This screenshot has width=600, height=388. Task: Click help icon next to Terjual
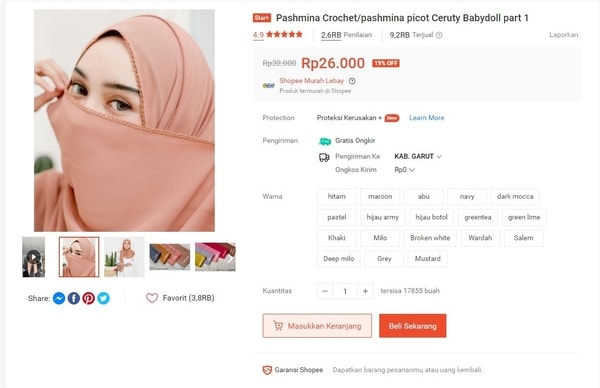tap(439, 35)
